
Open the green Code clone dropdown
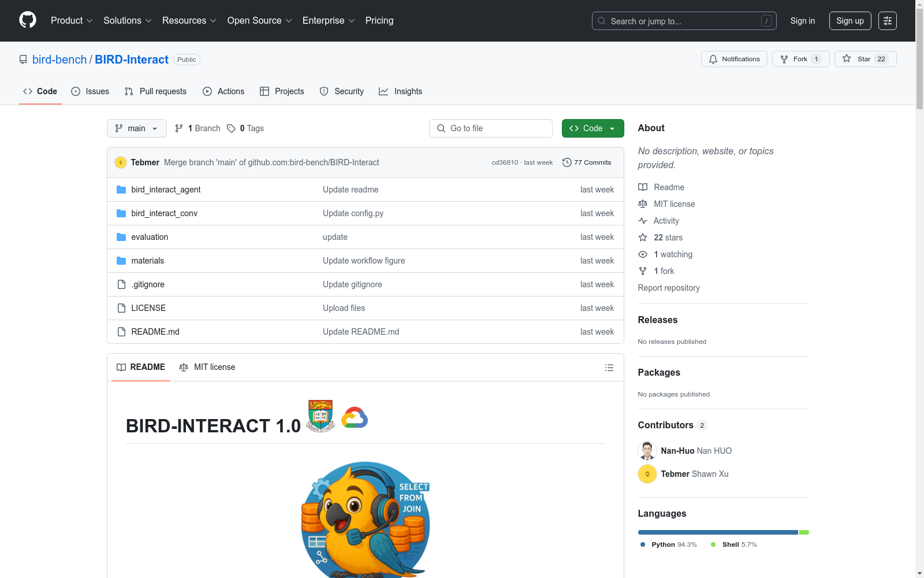[x=593, y=128]
